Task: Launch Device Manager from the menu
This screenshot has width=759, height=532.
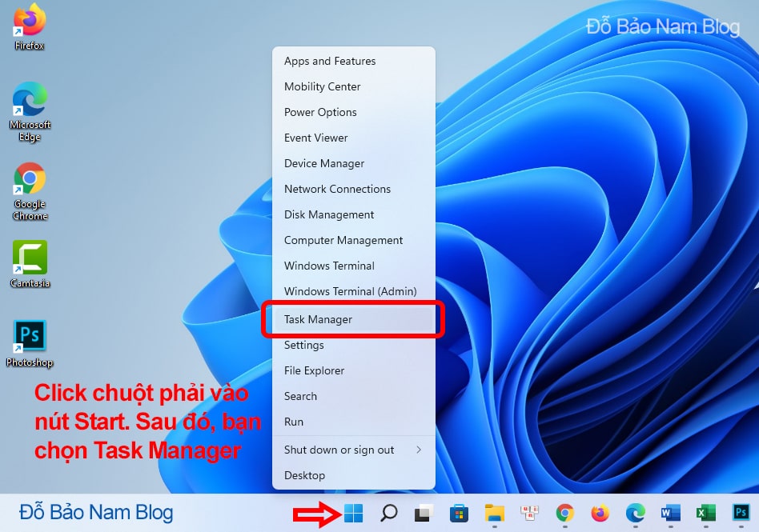Action: pos(354,163)
